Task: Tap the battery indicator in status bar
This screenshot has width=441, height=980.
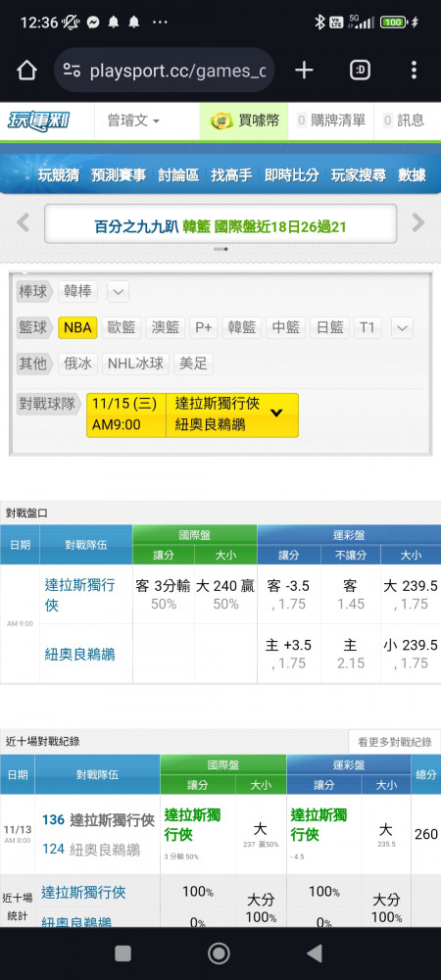Action: click(x=394, y=23)
